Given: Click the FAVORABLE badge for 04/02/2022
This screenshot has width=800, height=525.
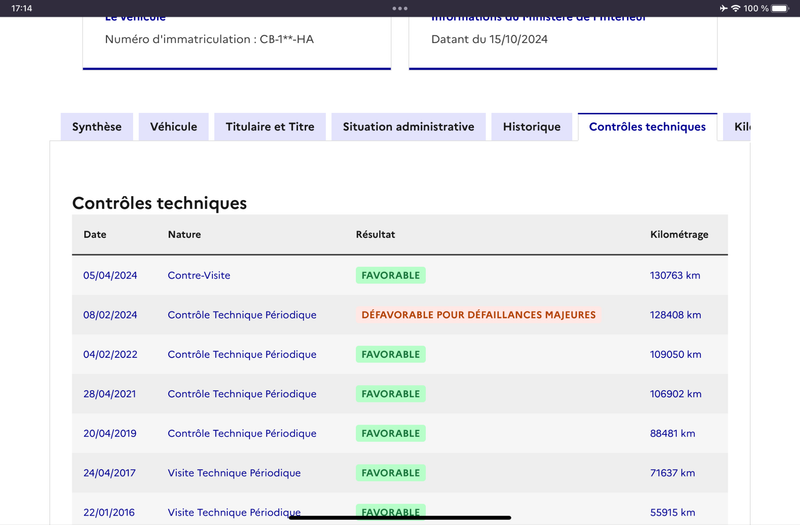Looking at the screenshot, I should [391, 354].
